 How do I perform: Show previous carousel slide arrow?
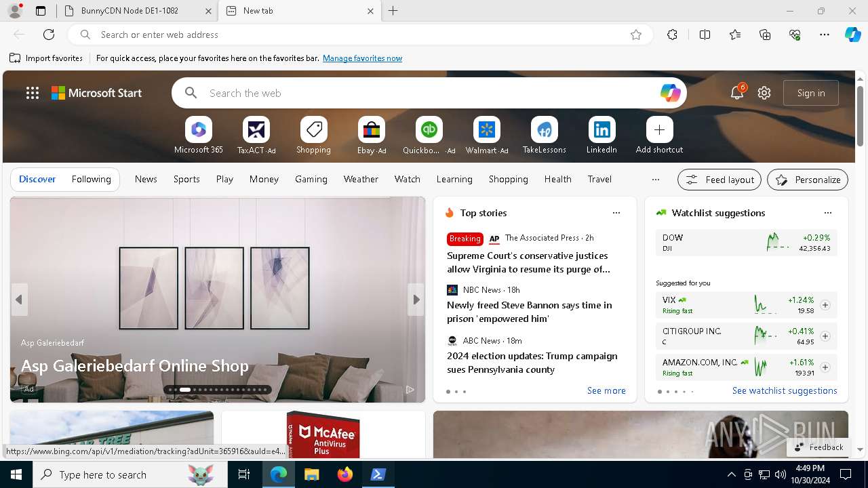pyautogui.click(x=19, y=300)
